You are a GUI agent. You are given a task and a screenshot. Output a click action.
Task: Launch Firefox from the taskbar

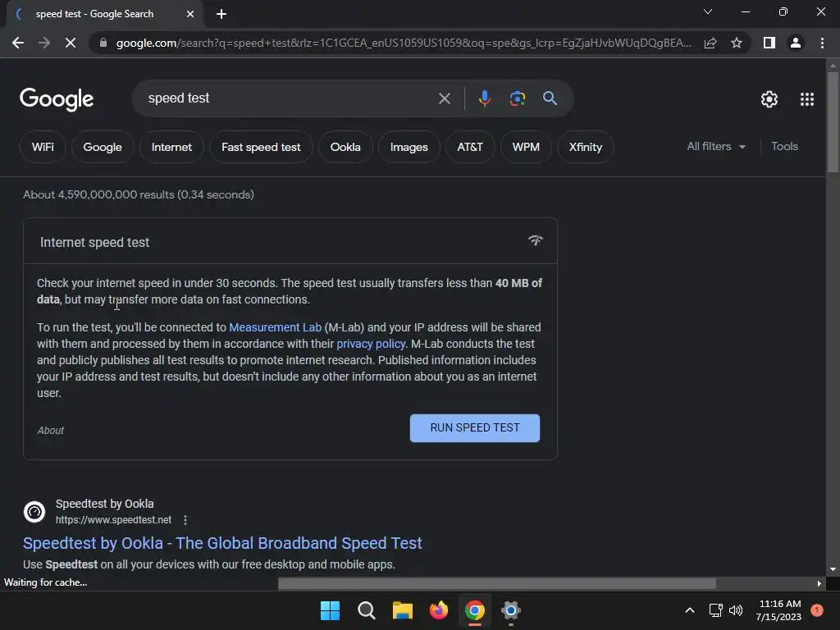439,610
